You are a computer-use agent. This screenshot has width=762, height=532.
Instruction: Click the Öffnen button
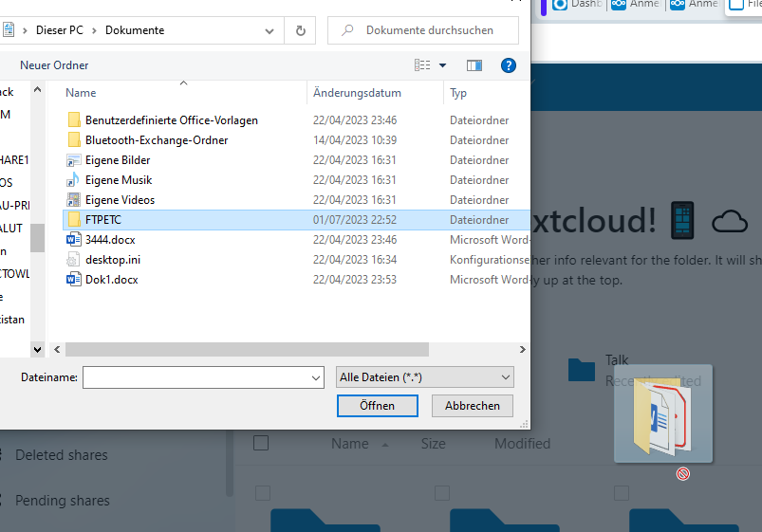click(x=377, y=406)
